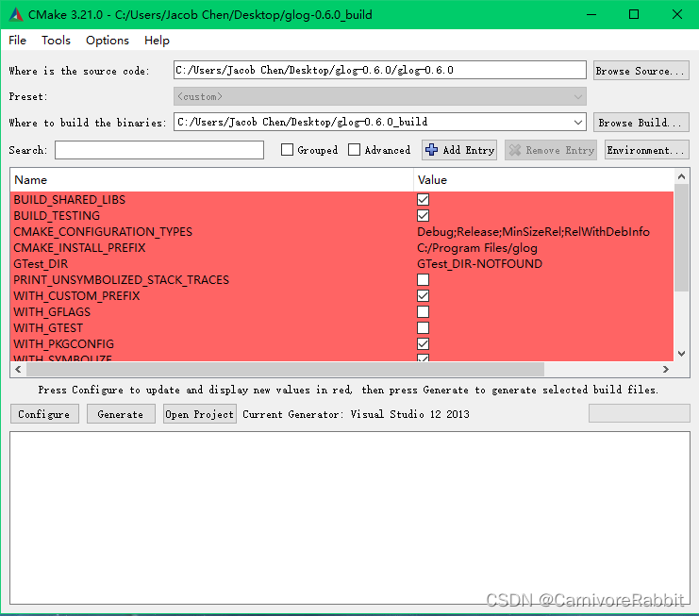Screen dimensions: 699x616
Task: Focus the source code path field
Action: pos(379,70)
